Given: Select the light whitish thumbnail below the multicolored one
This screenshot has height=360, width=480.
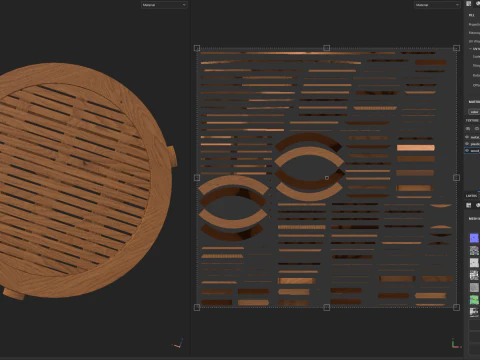Looking at the screenshot, I should (x=474, y=263).
